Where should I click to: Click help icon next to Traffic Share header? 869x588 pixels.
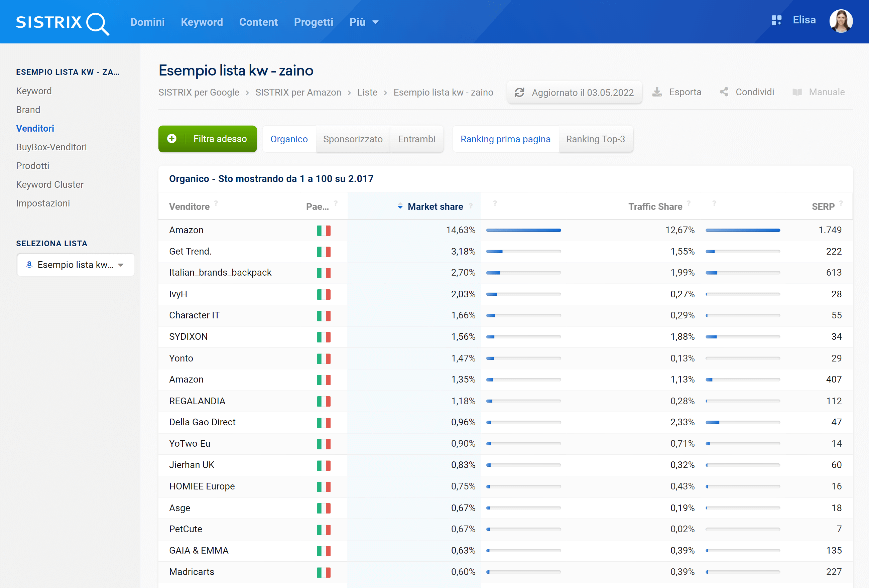[x=689, y=203]
